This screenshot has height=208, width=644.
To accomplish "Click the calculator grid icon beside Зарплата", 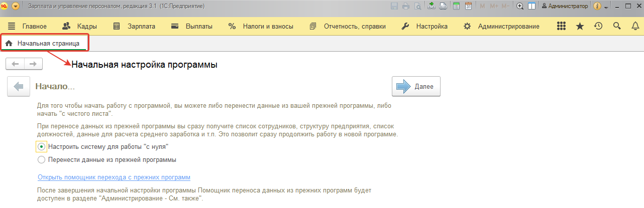I will coord(117,26).
